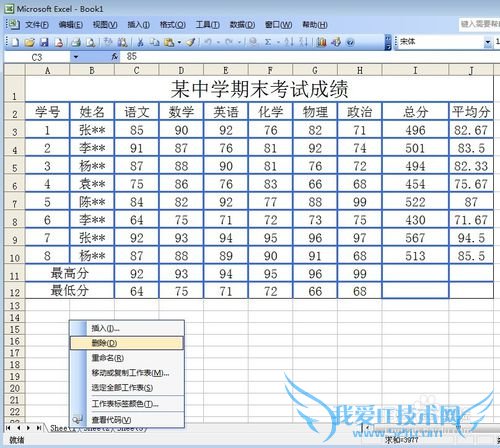Screen dimensions: 500x448
Task: Click the Redo arrow icon
Action: click(x=229, y=42)
